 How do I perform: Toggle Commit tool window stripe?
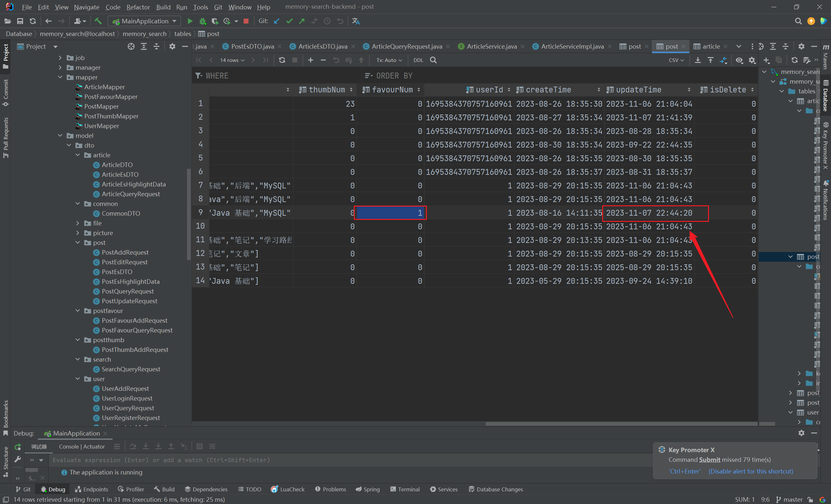pyautogui.click(x=6, y=93)
